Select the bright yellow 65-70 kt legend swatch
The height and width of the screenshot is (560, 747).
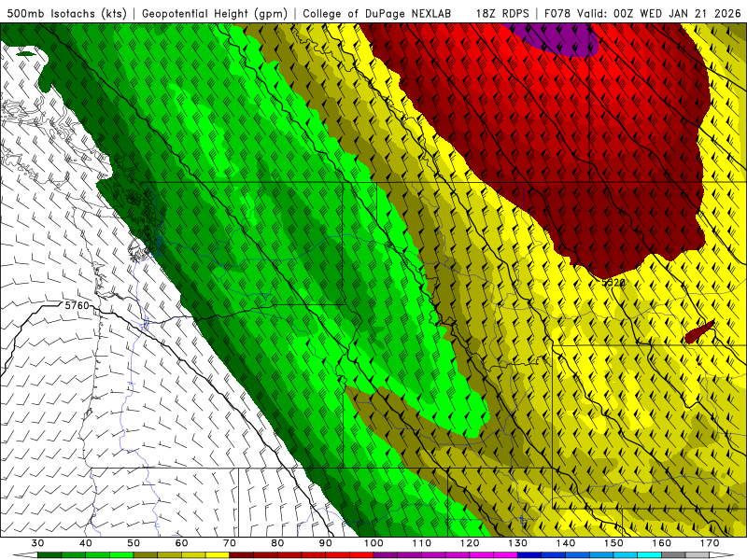coord(218,555)
